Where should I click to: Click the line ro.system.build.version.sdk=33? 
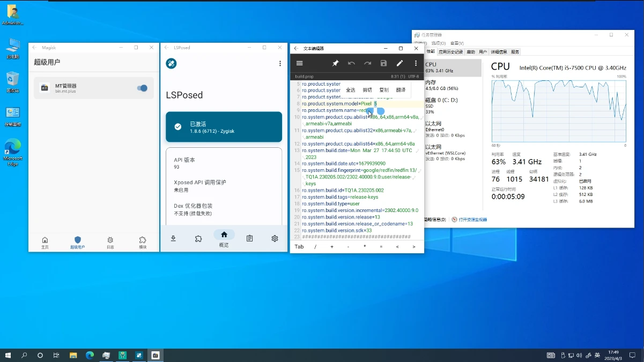point(337,231)
